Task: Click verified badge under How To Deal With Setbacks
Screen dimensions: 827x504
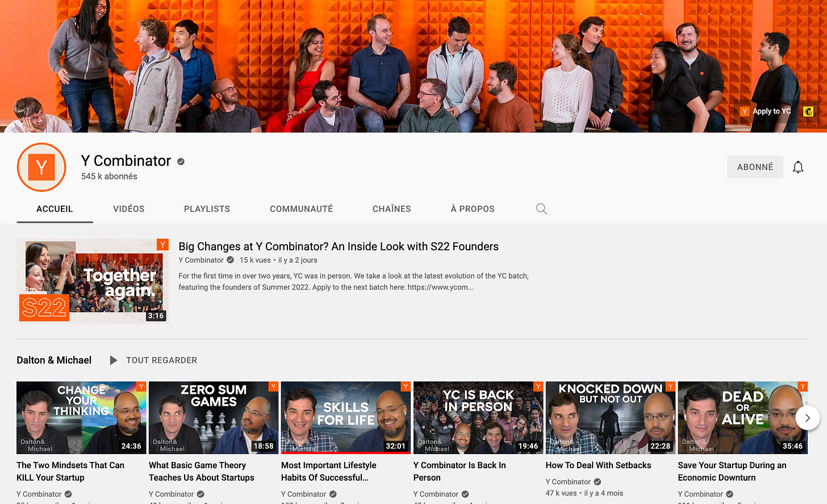Action: coord(598,482)
